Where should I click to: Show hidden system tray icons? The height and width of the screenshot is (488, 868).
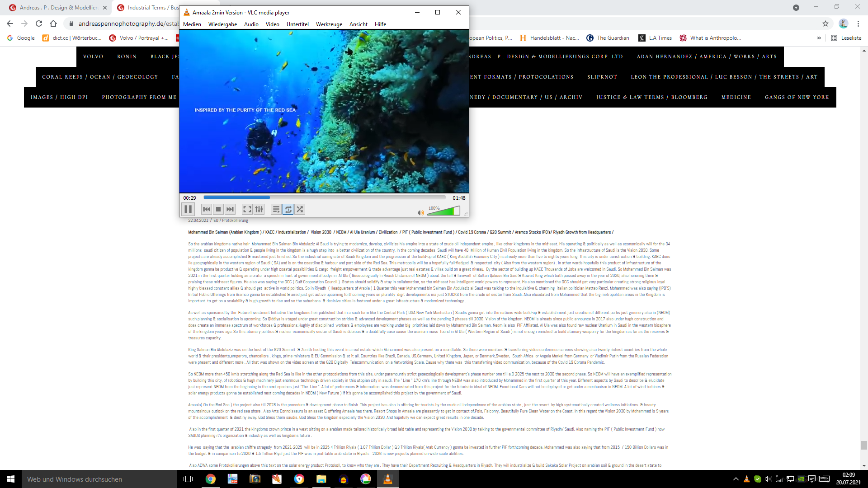pos(736,479)
